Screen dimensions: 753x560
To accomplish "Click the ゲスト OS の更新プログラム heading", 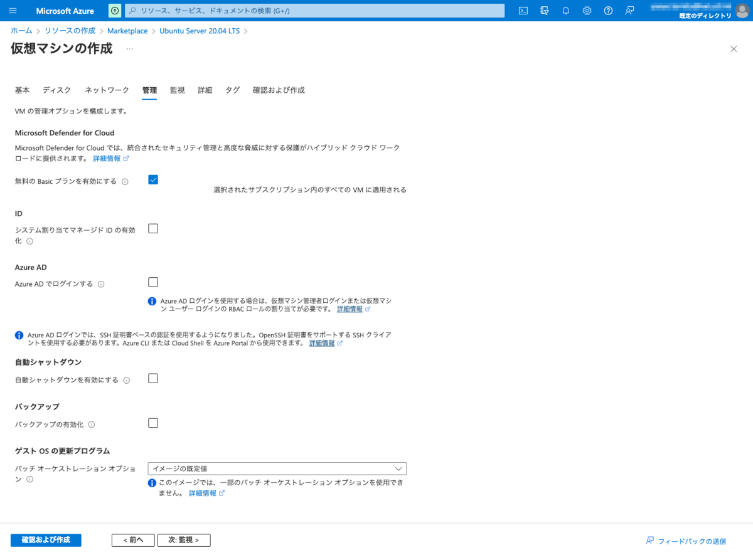I will (x=62, y=451).
